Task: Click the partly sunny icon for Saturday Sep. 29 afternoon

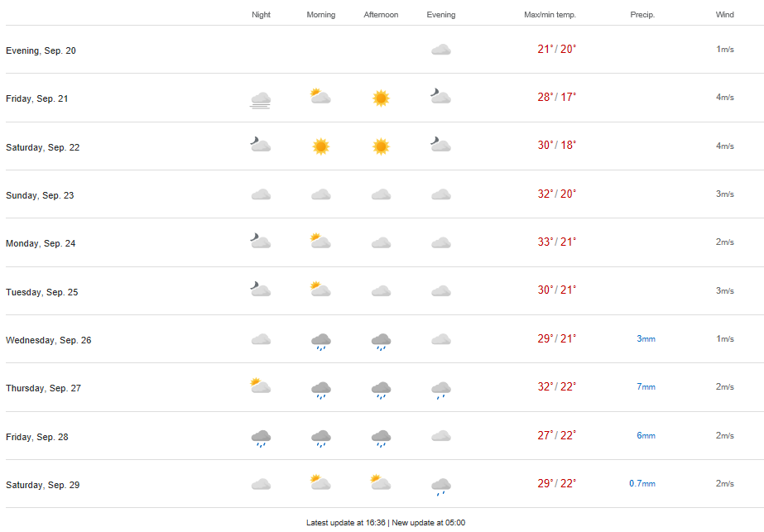Action: pyautogui.click(x=381, y=483)
